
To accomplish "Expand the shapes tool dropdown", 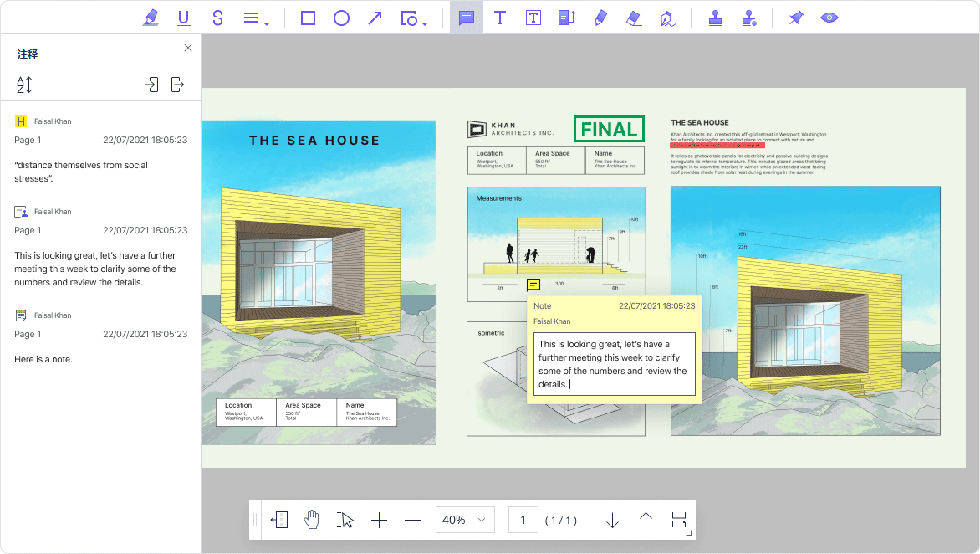I will (x=425, y=23).
